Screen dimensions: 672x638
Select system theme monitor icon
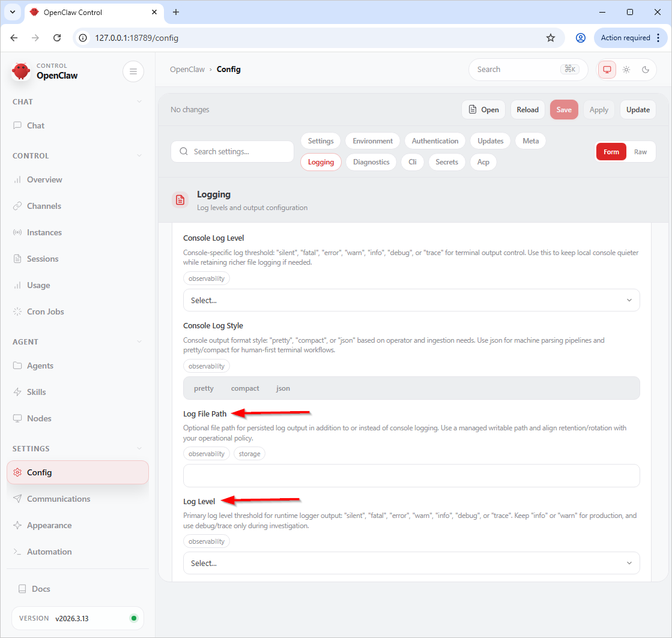point(607,70)
